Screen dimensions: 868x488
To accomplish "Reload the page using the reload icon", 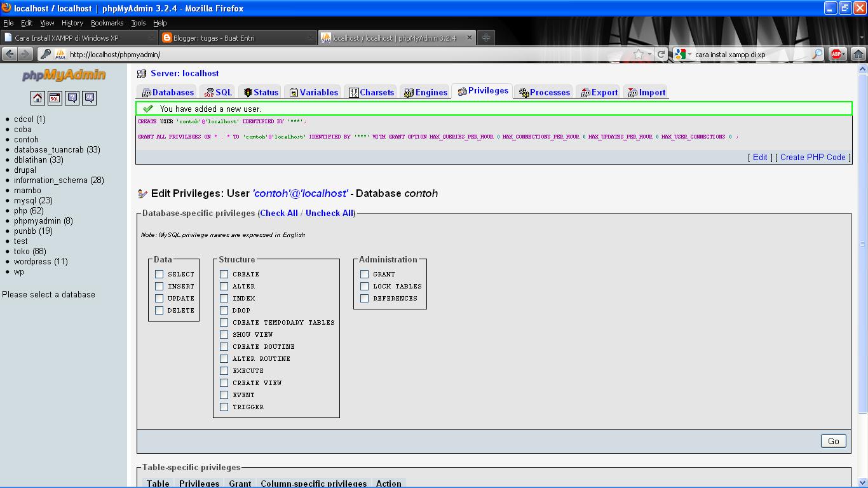I will pos(661,54).
